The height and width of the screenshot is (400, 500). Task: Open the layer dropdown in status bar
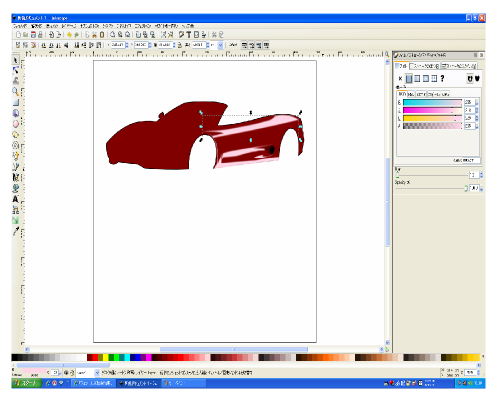pyautogui.click(x=97, y=373)
